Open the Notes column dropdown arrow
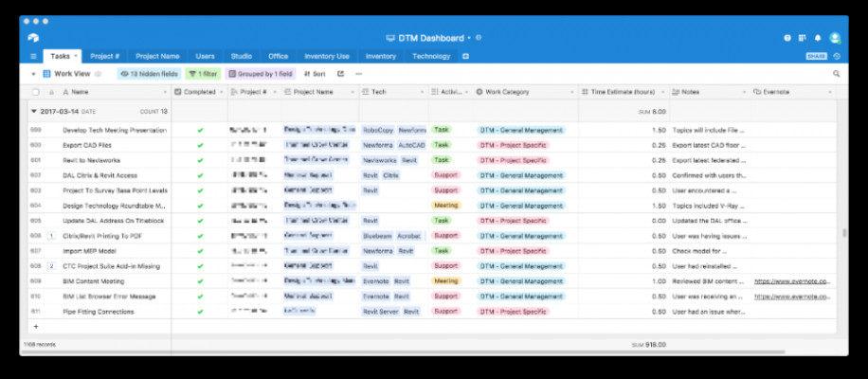 pos(745,93)
